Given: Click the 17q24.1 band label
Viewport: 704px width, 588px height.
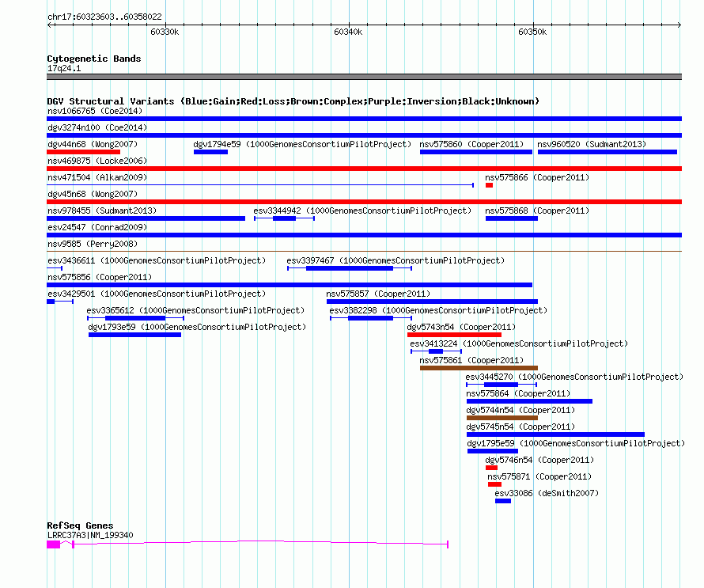Looking at the screenshot, I should point(64,68).
